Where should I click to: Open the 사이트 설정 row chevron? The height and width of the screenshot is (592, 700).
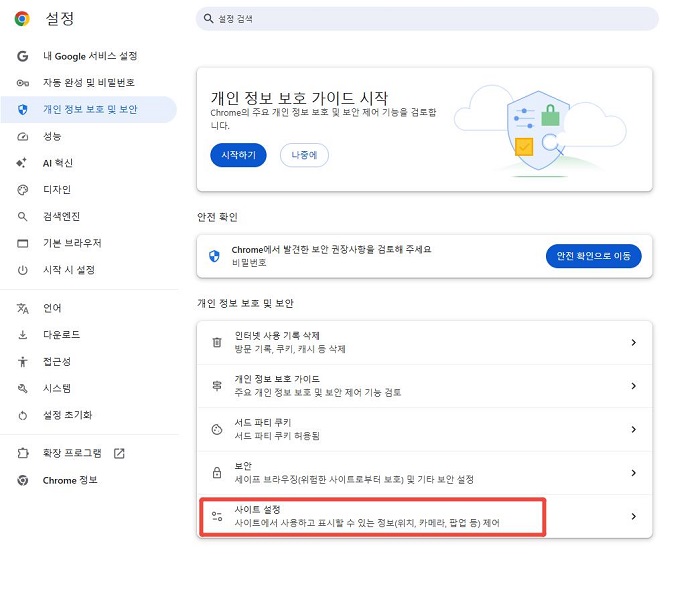click(x=633, y=517)
